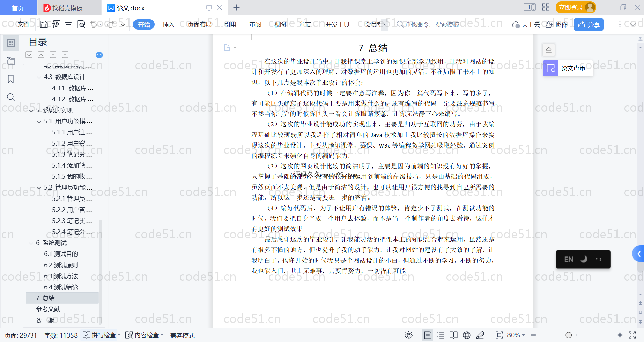Open quick access toolbar customize dropdown
Image resolution: width=644 pixels, height=342 pixels.
click(x=123, y=24)
